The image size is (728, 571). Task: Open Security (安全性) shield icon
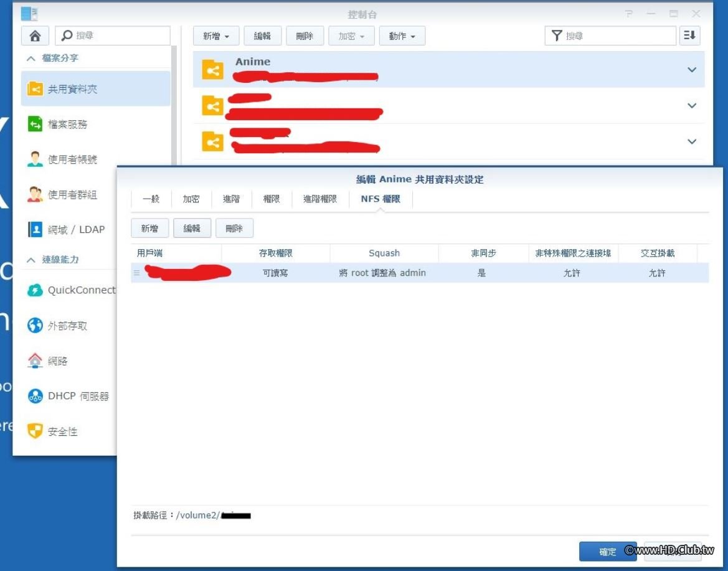pyautogui.click(x=35, y=432)
